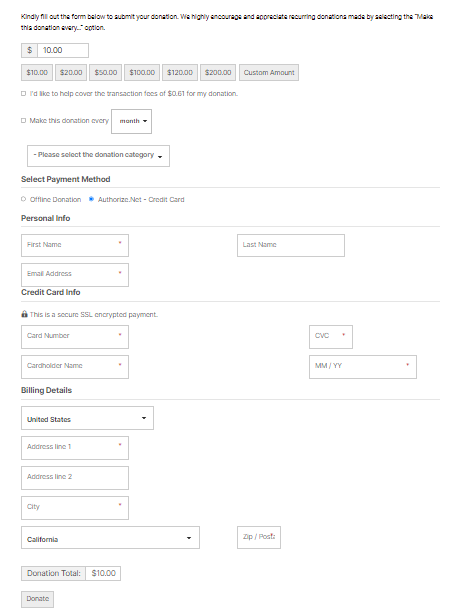
Task: Click the CVC input field
Action: coord(331,337)
